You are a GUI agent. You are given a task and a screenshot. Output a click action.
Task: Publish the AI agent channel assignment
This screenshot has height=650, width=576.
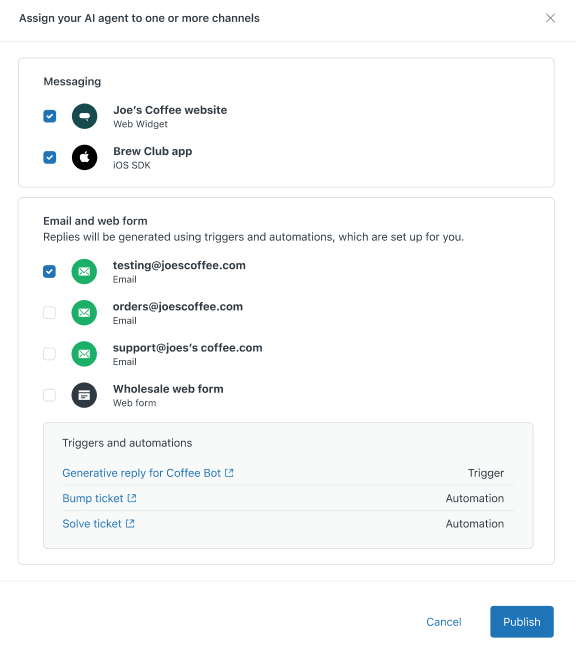(522, 622)
